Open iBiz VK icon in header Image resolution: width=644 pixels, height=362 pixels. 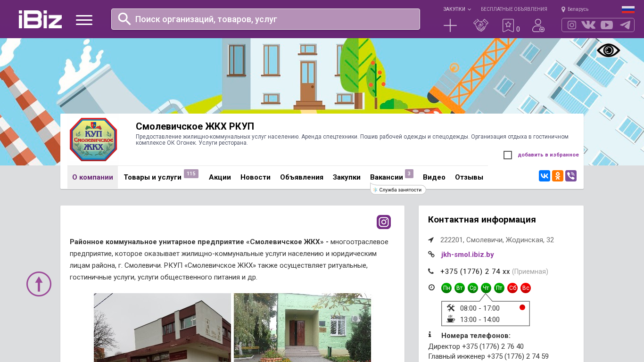point(588,25)
